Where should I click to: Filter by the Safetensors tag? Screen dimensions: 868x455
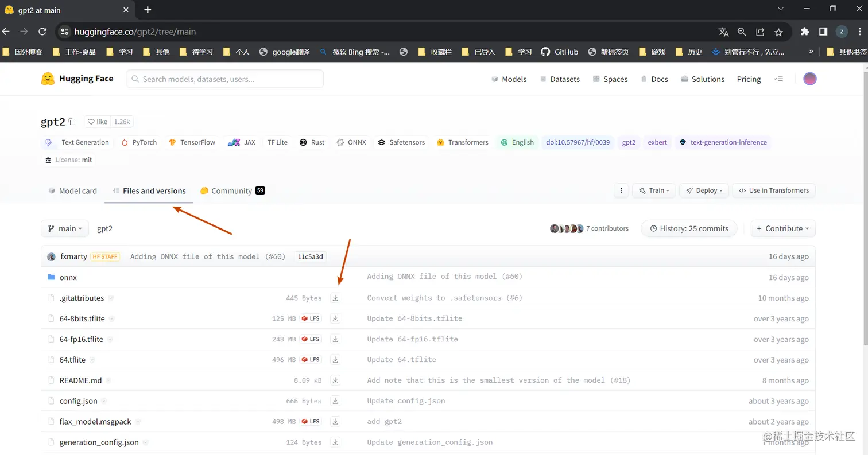(401, 142)
